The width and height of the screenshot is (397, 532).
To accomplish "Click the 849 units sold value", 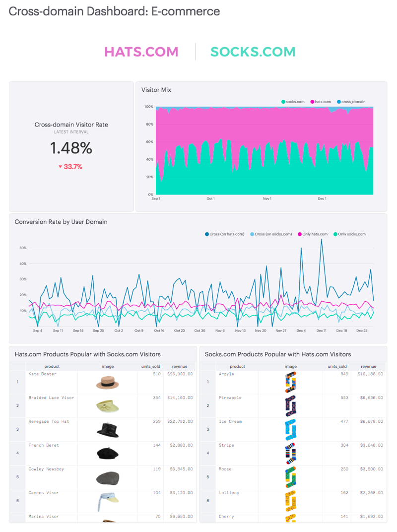I will point(344,374).
